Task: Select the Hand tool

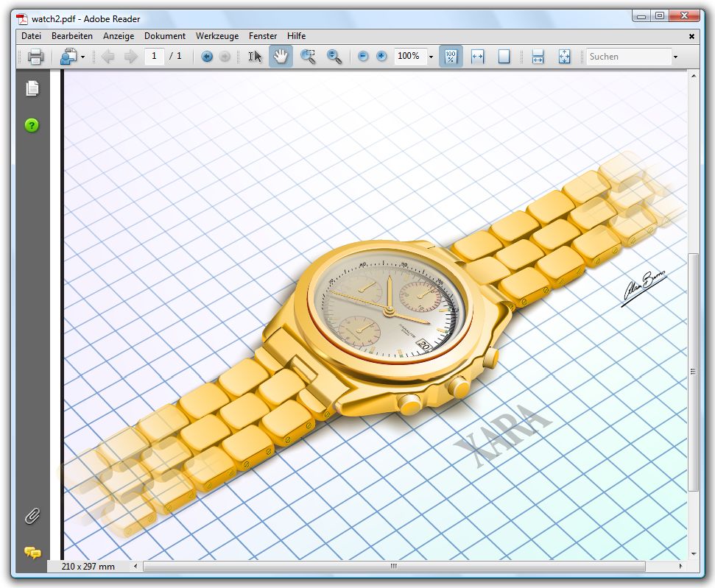Action: pyautogui.click(x=281, y=57)
